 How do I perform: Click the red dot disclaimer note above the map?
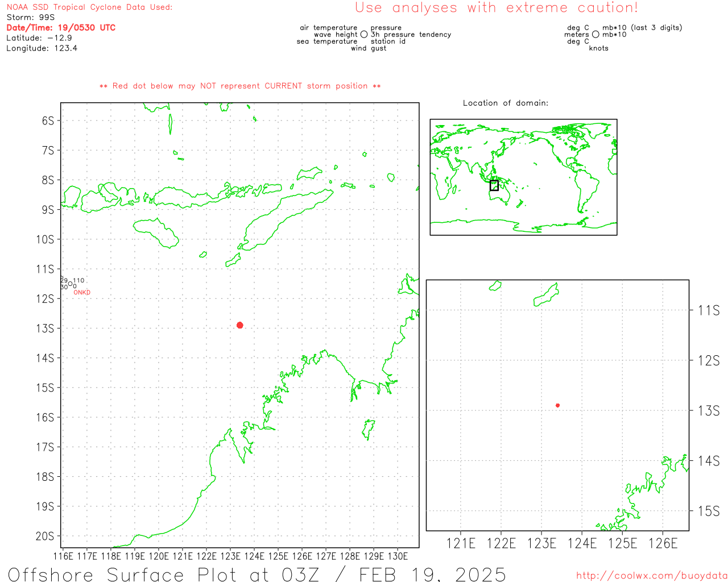click(240, 86)
